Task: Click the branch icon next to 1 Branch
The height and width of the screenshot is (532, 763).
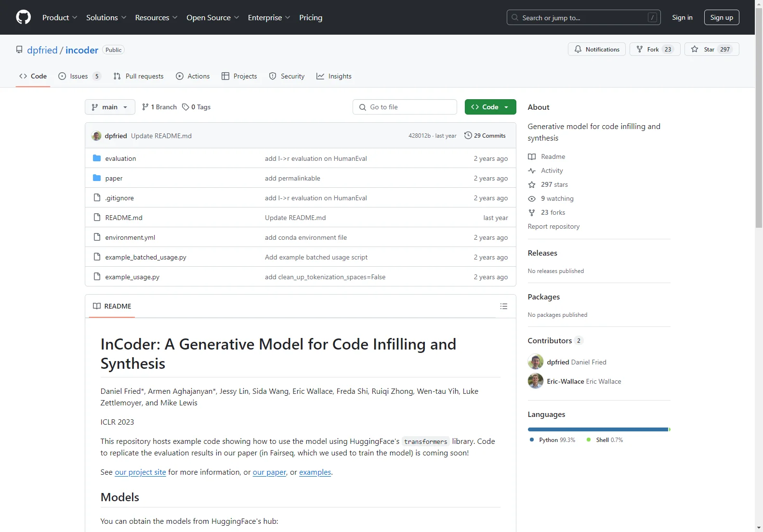Action: coord(145,107)
